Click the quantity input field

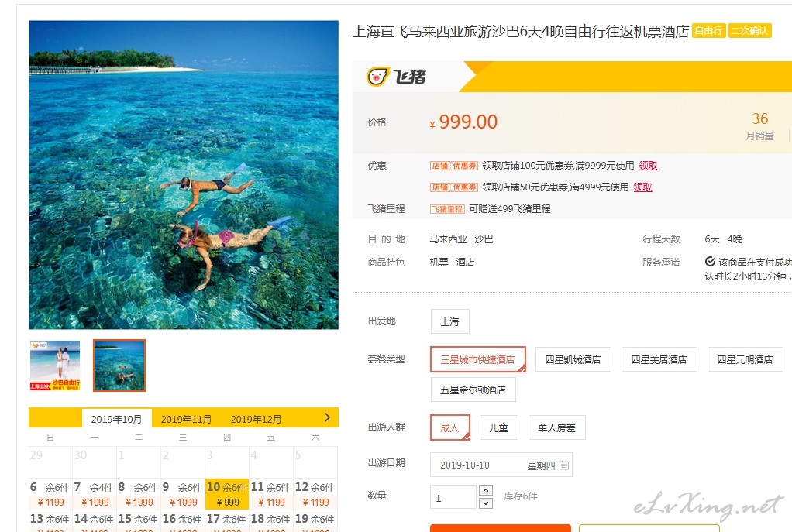[453, 496]
